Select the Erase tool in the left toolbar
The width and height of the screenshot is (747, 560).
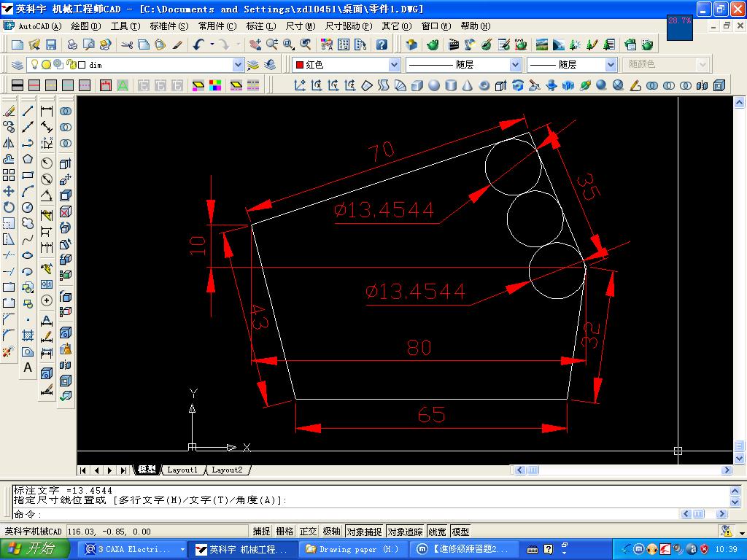tap(9, 112)
